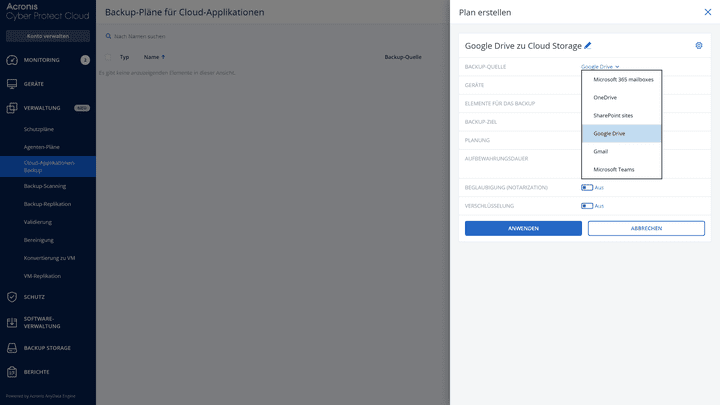Image resolution: width=720 pixels, height=405 pixels.
Task: Close the Plan erstellen panel
Action: (708, 12)
